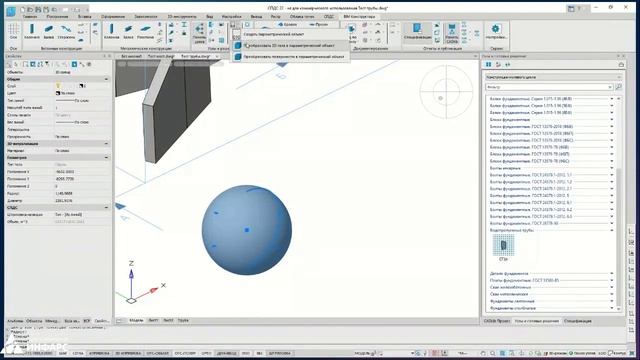Select metal Колонна tool in Металлические конструкции
Screen dimensions: 640x360
click(x=111, y=32)
